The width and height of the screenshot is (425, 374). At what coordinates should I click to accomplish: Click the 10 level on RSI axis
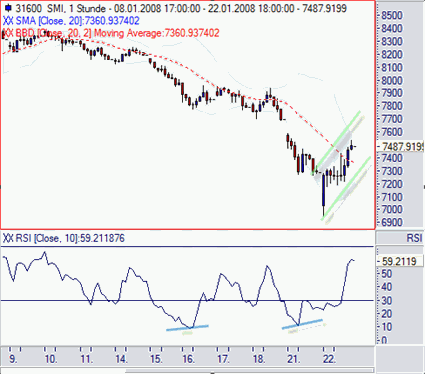pos(387,327)
